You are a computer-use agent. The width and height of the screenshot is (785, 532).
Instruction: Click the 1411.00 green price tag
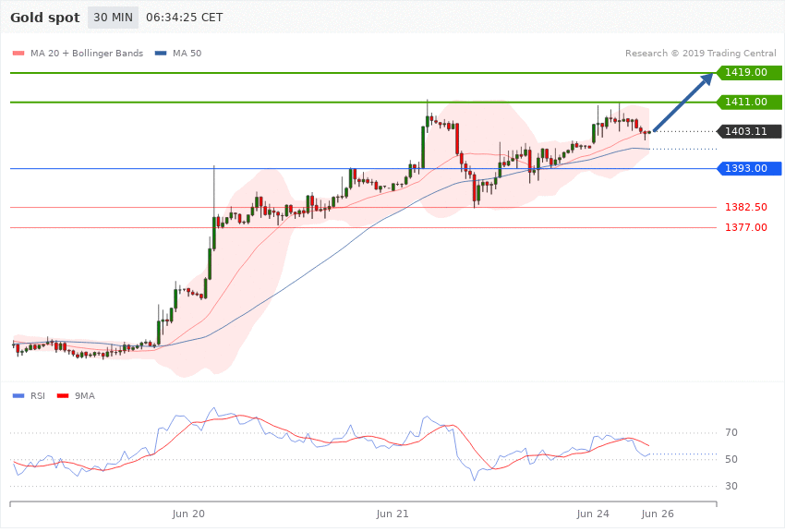[749, 103]
